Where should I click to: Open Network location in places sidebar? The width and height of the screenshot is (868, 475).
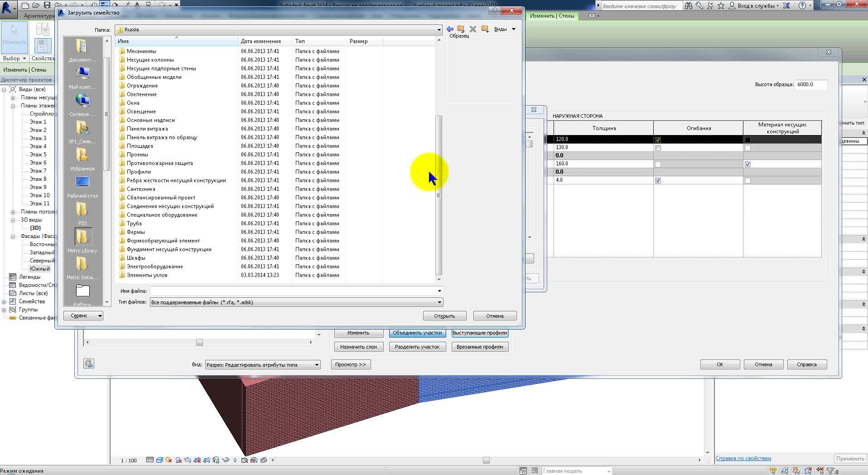pyautogui.click(x=82, y=105)
